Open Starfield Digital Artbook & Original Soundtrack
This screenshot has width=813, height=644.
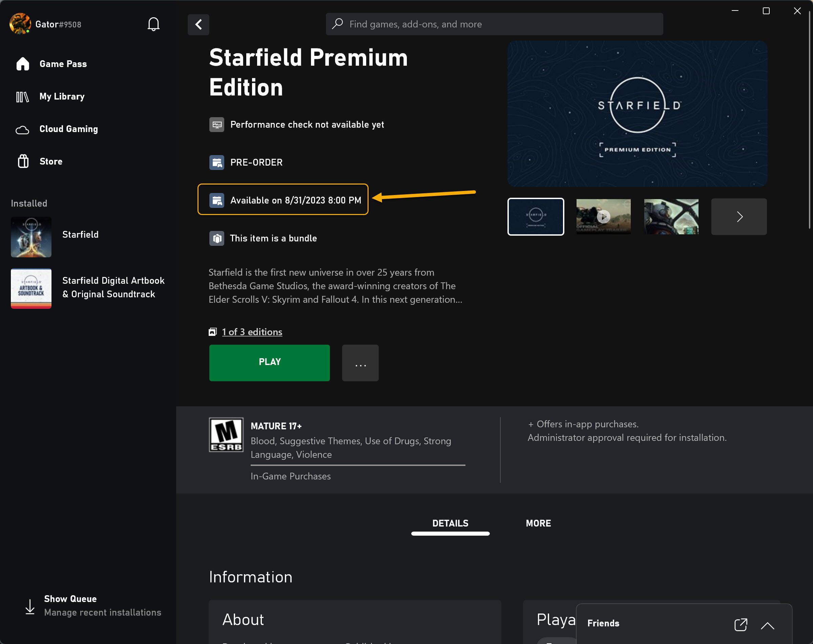tap(113, 287)
